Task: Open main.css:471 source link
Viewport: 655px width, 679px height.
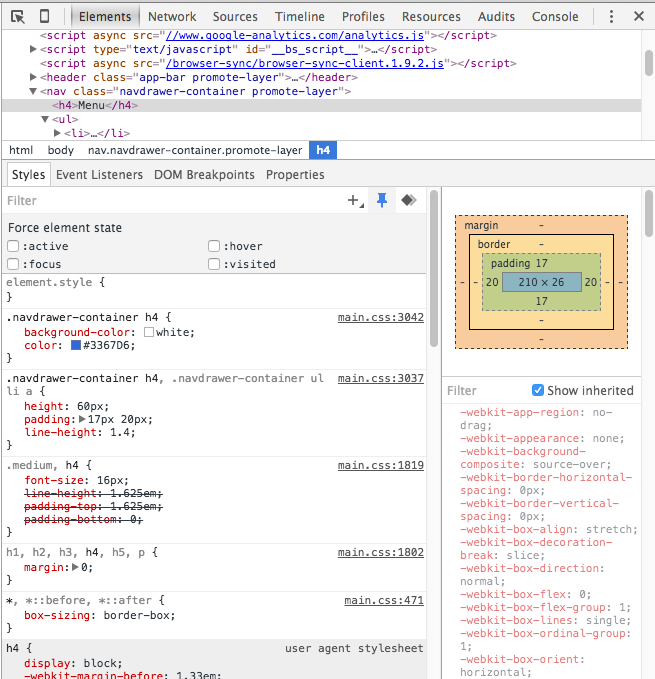Action: (384, 601)
